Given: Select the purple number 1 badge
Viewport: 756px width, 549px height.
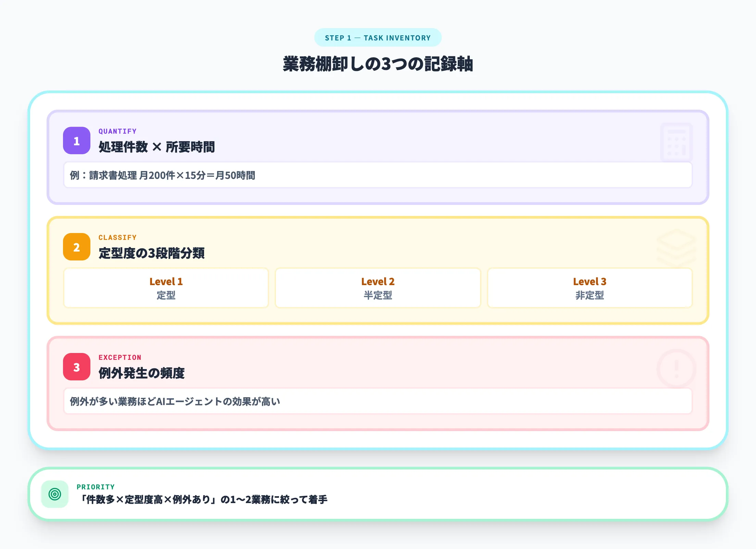Looking at the screenshot, I should (x=77, y=141).
